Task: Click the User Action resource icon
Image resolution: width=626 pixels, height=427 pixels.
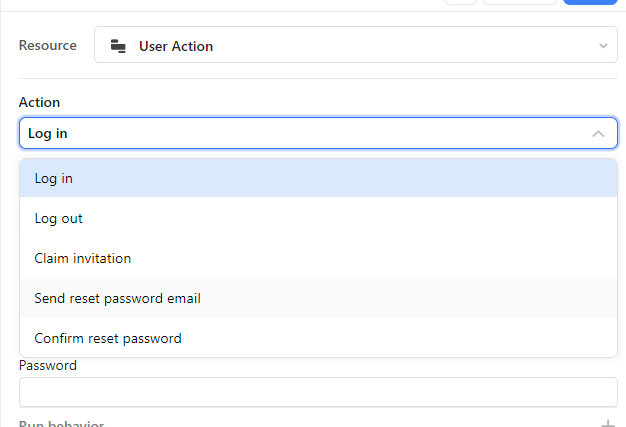Action: tap(118, 46)
